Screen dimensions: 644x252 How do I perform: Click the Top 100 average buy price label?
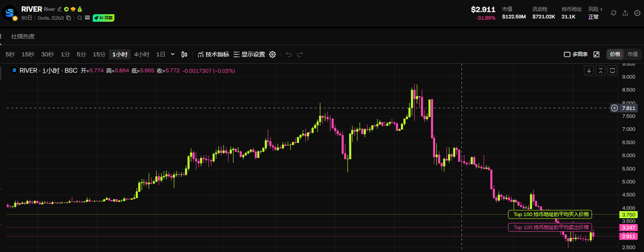(x=550, y=214)
